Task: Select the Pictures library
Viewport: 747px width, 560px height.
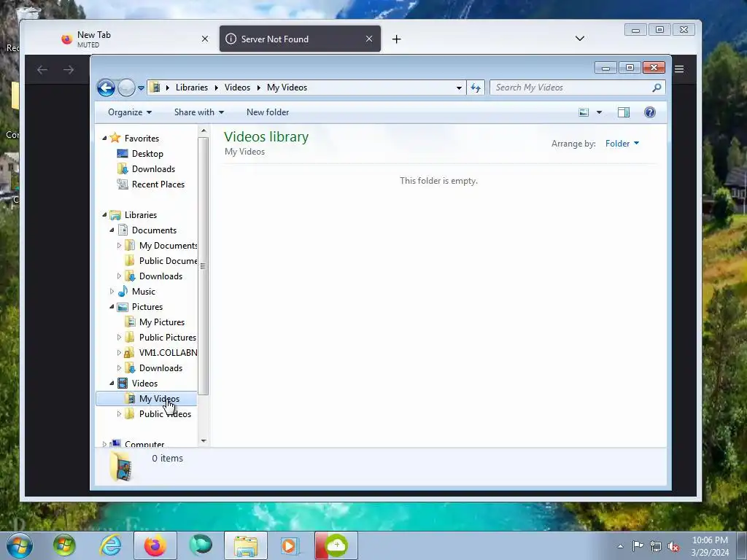Action: coord(147,307)
